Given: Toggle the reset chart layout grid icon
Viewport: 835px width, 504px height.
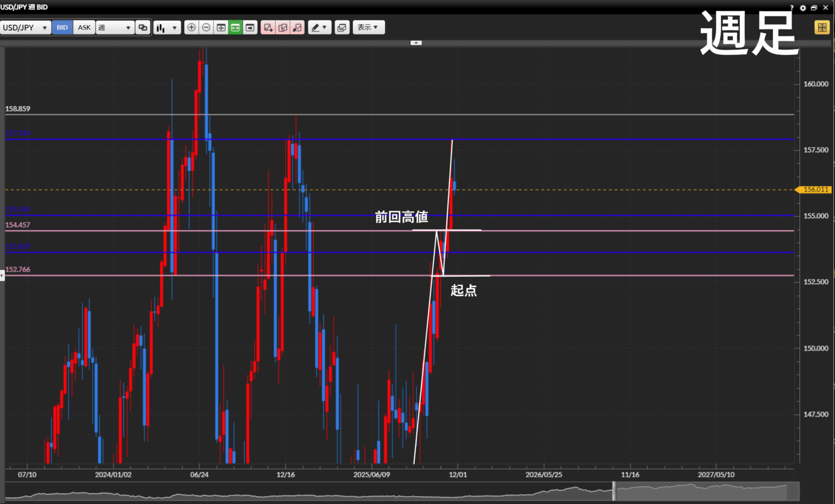Looking at the screenshot, I should 221,28.
